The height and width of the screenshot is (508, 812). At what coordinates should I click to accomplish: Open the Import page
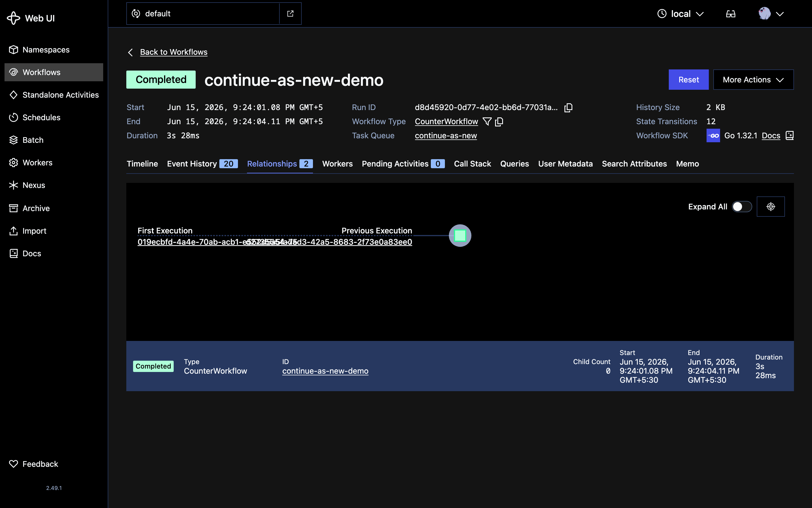point(54,231)
